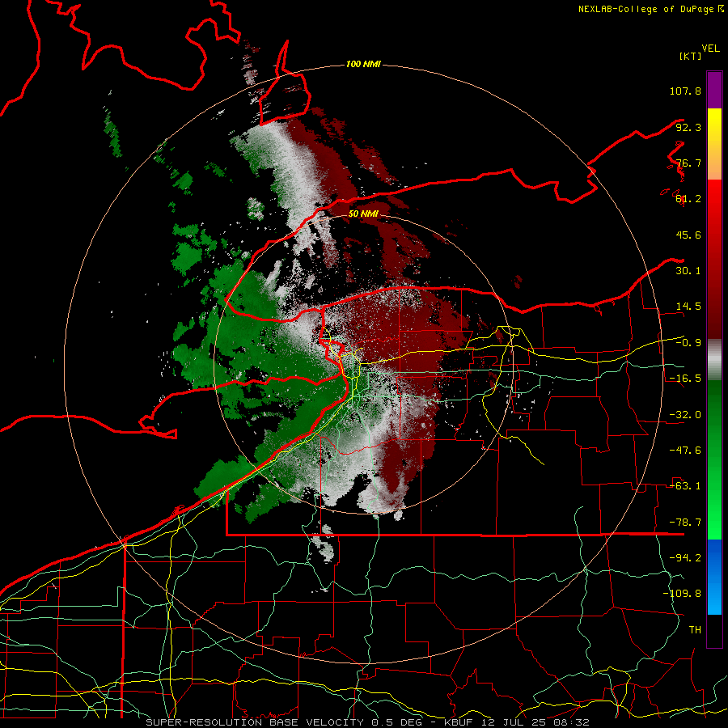The width and height of the screenshot is (728, 728).
Task: Click the Super-Resolution Base Velocity KBUF caption
Action: [x=368, y=722]
